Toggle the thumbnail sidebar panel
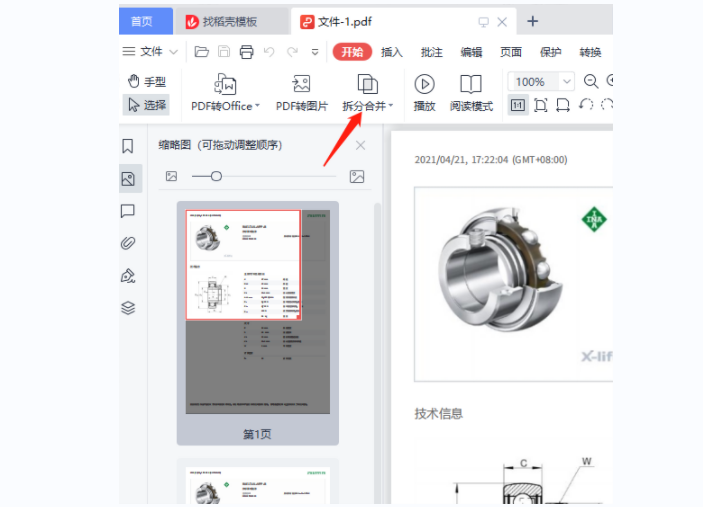Screen dimensions: 703x507 click(x=129, y=179)
